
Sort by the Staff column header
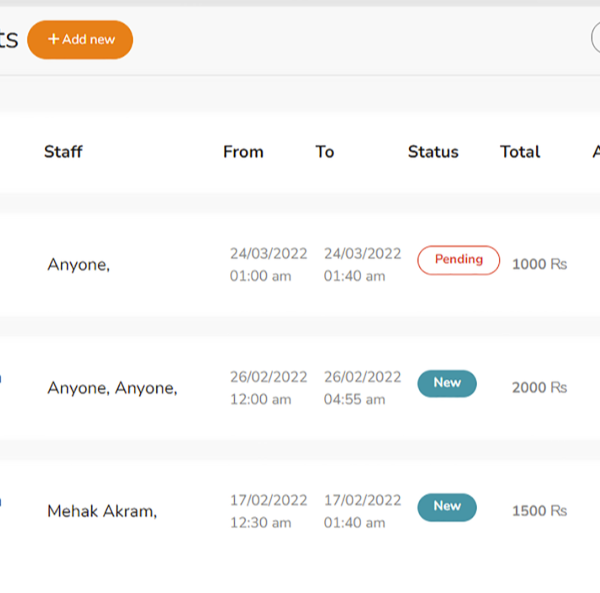pos(63,152)
